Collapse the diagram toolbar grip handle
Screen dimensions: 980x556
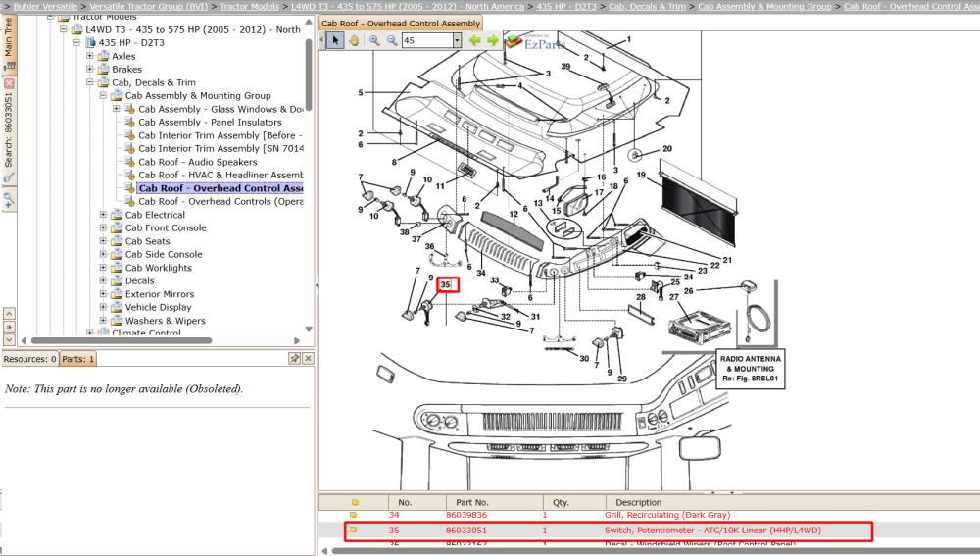322,40
